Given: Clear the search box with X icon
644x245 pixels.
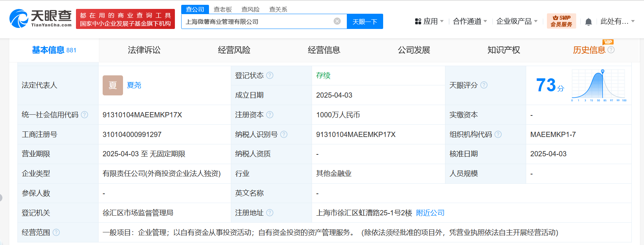Looking at the screenshot, I should (337, 21).
